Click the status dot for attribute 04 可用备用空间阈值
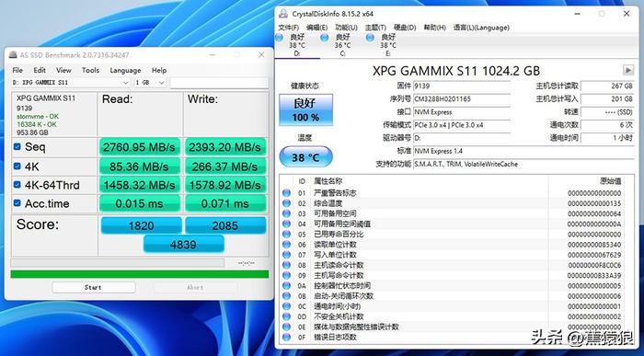The image size is (644, 356). [x=286, y=224]
